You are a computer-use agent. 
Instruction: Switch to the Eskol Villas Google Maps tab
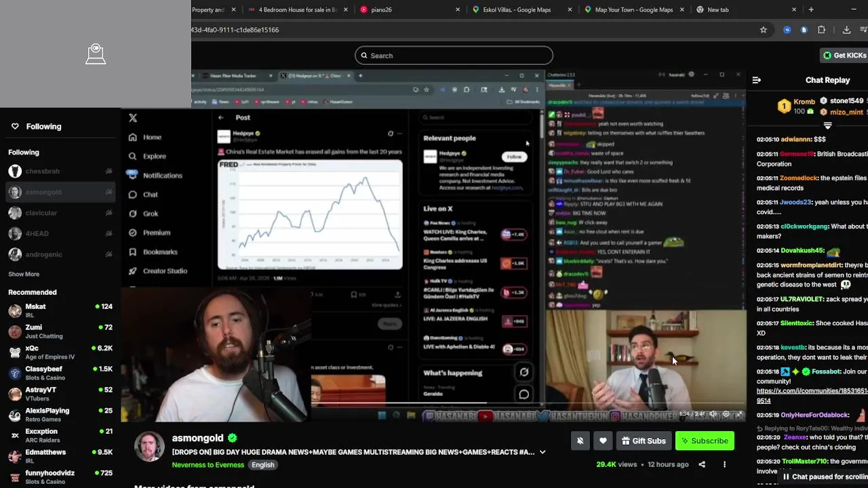coord(520,9)
